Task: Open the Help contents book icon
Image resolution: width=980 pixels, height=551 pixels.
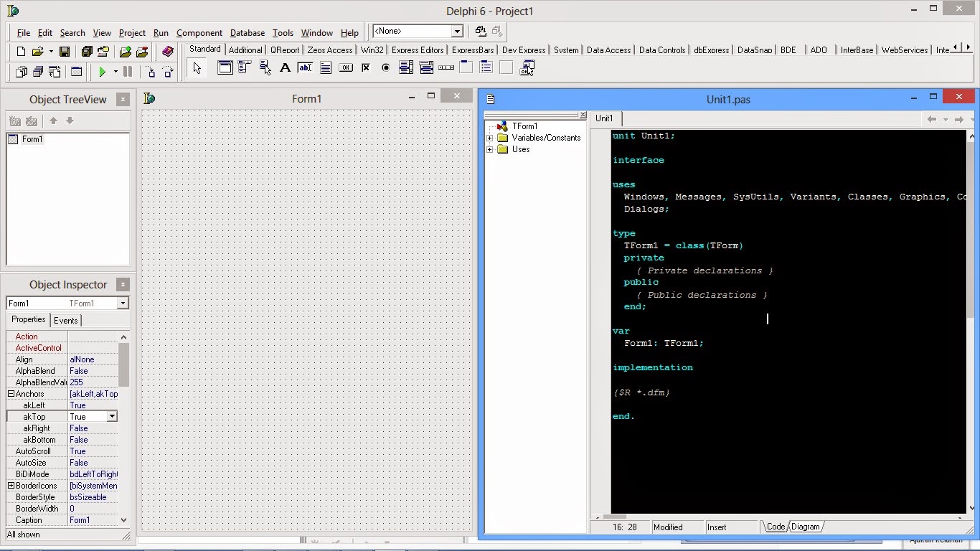Action: point(168,52)
